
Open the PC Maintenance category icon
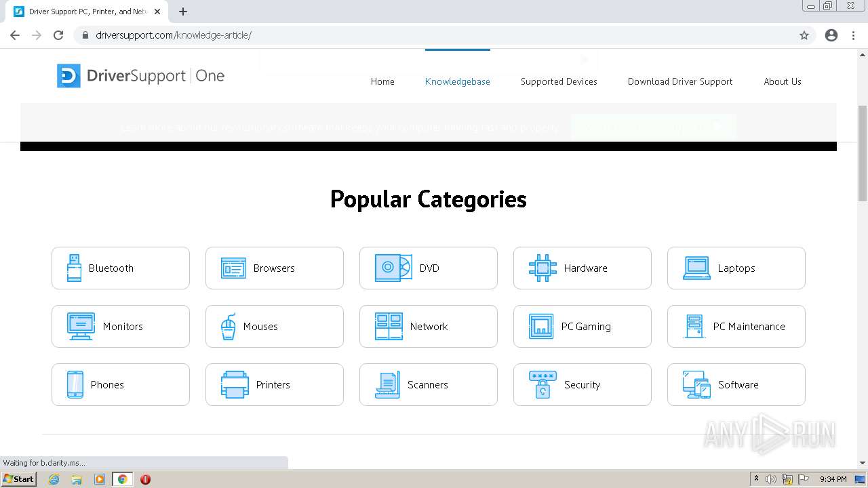click(x=694, y=326)
